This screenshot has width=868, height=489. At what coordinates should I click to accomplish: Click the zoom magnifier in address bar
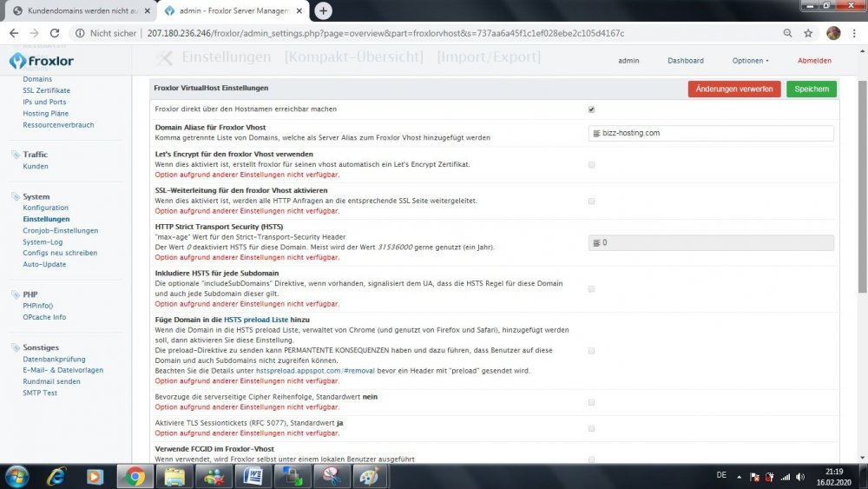coord(787,33)
